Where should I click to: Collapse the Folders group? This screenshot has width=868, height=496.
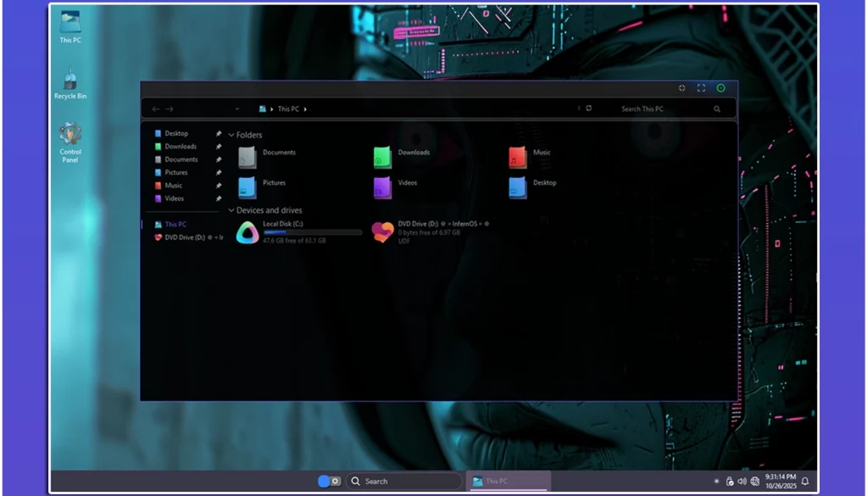click(231, 135)
